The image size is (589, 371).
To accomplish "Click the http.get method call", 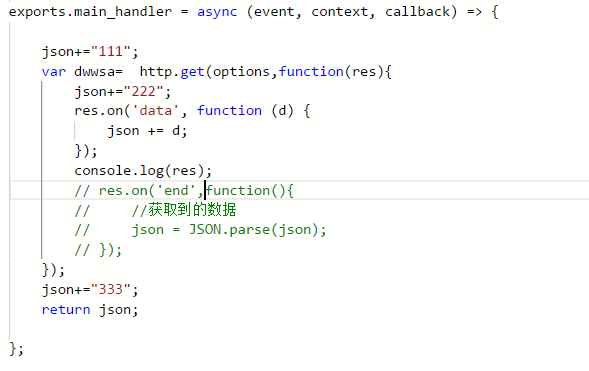I will pos(172,71).
